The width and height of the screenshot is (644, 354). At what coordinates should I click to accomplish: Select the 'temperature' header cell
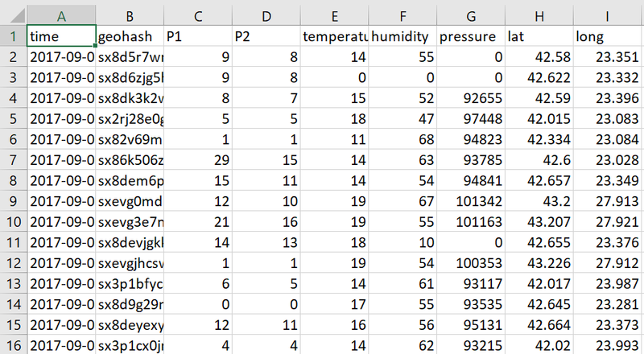coord(334,36)
